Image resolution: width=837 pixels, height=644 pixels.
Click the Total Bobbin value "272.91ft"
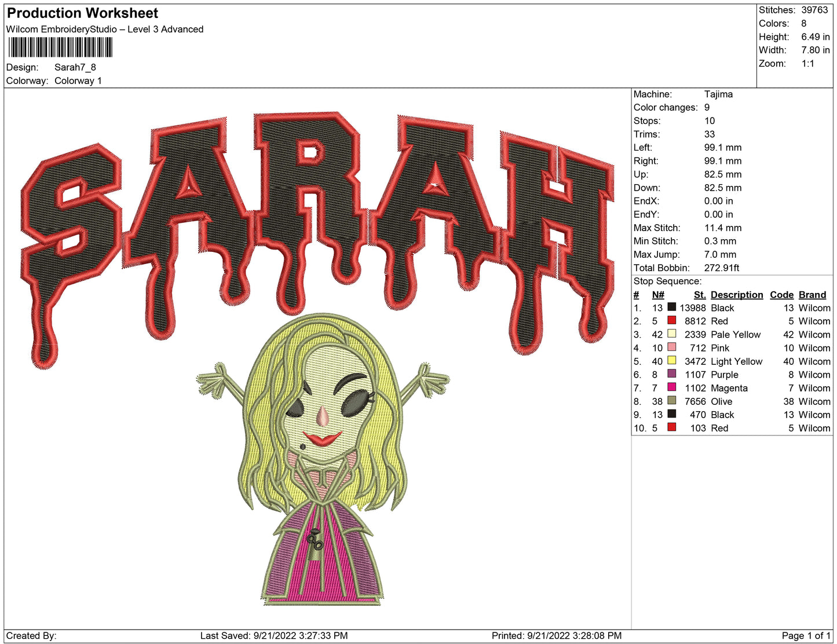[722, 268]
